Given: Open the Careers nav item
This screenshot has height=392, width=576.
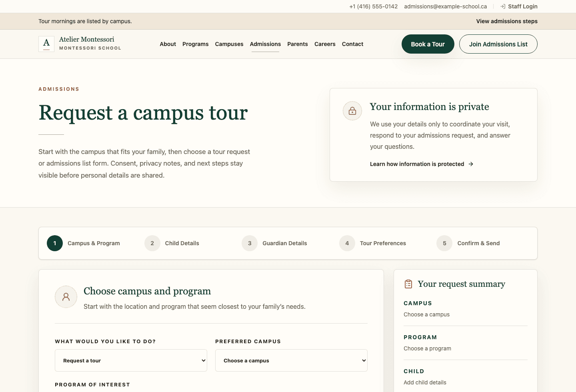Looking at the screenshot, I should point(325,44).
